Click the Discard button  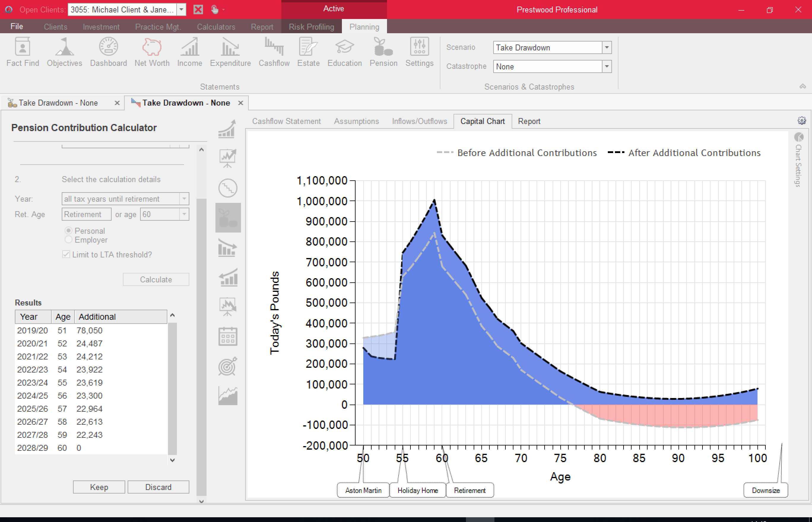158,487
